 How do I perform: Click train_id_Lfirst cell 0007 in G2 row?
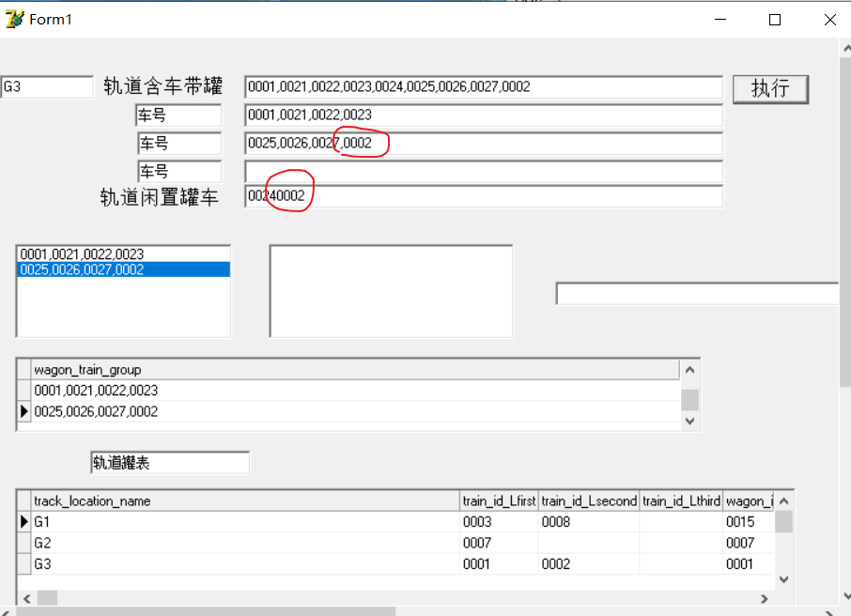click(499, 543)
